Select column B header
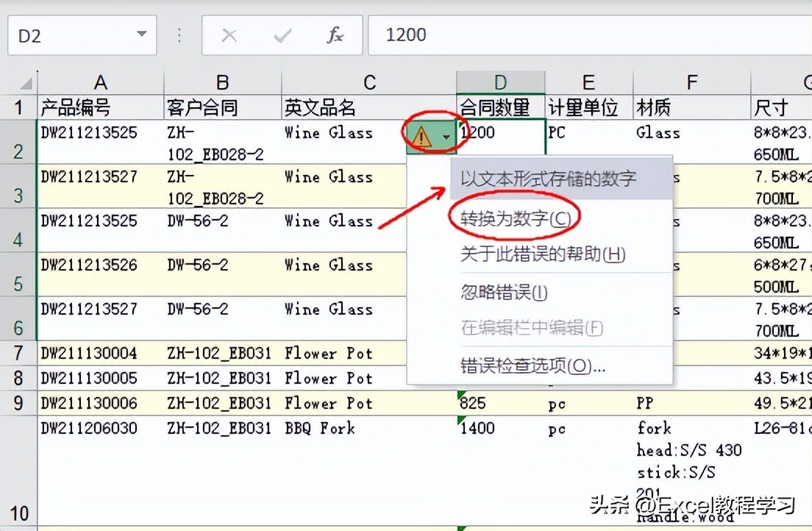812x531 pixels. 223,82
